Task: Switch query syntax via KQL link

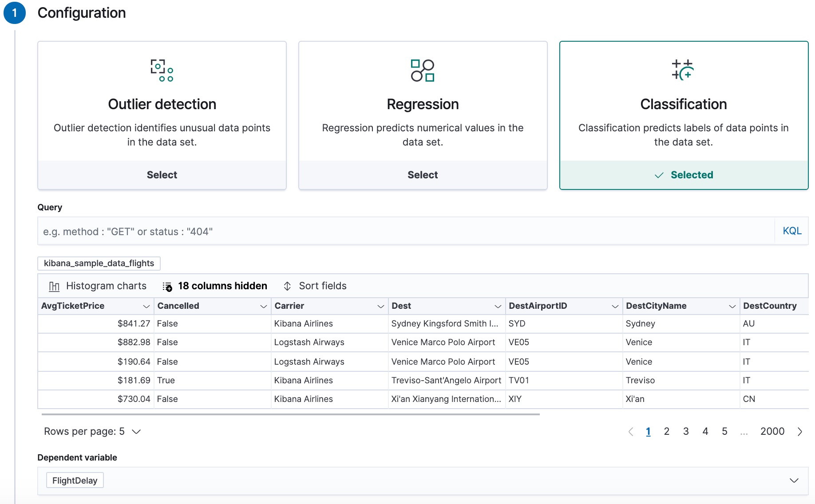Action: click(x=792, y=231)
